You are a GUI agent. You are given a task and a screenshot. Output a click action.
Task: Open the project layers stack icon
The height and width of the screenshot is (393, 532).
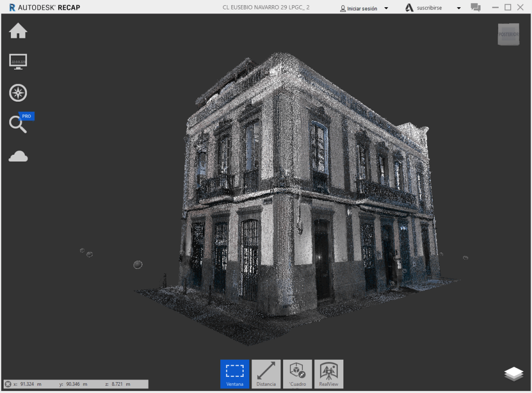[514, 374]
